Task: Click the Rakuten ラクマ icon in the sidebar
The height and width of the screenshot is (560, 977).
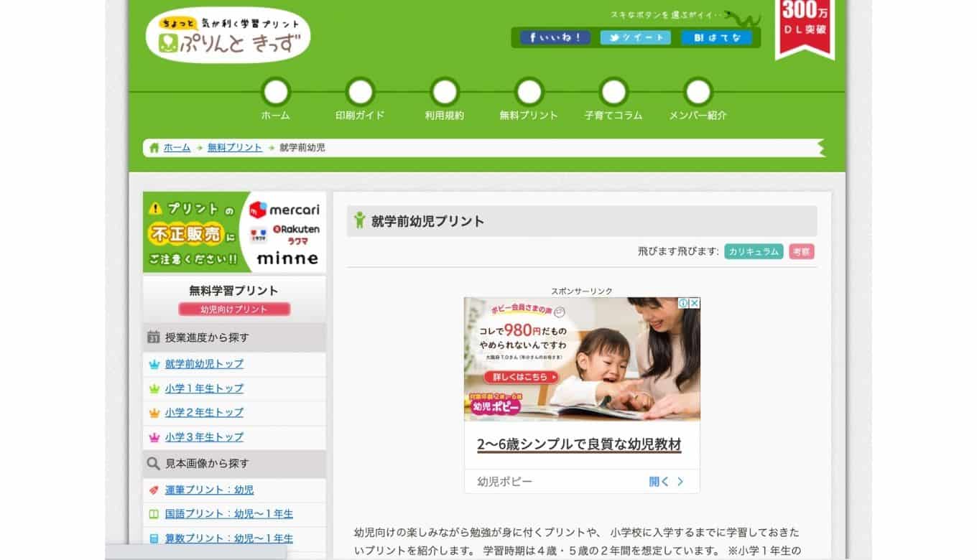Action: [x=258, y=235]
